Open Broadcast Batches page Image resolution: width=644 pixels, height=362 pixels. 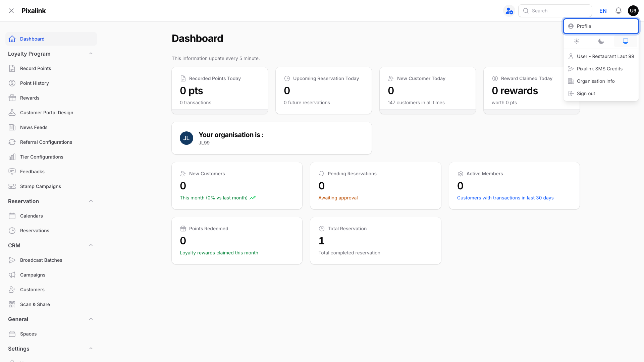[51, 260]
